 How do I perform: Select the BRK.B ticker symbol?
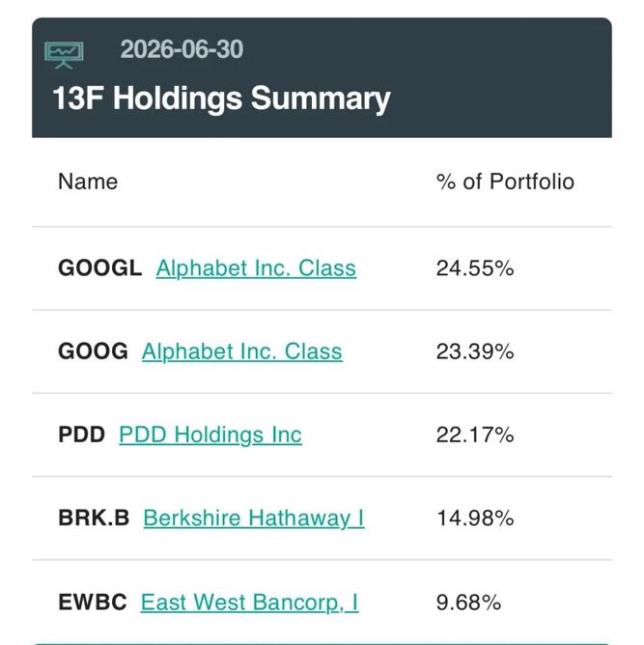[94, 518]
